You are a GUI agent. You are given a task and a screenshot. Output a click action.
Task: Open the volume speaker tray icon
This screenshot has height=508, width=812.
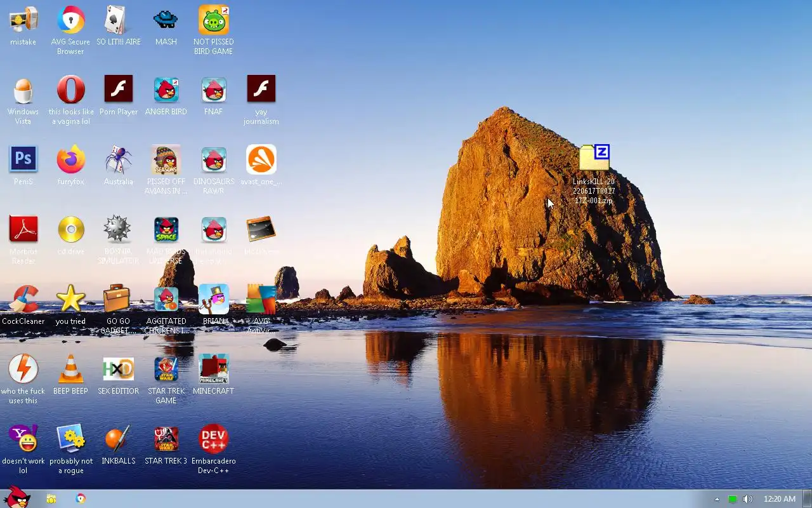coord(748,499)
